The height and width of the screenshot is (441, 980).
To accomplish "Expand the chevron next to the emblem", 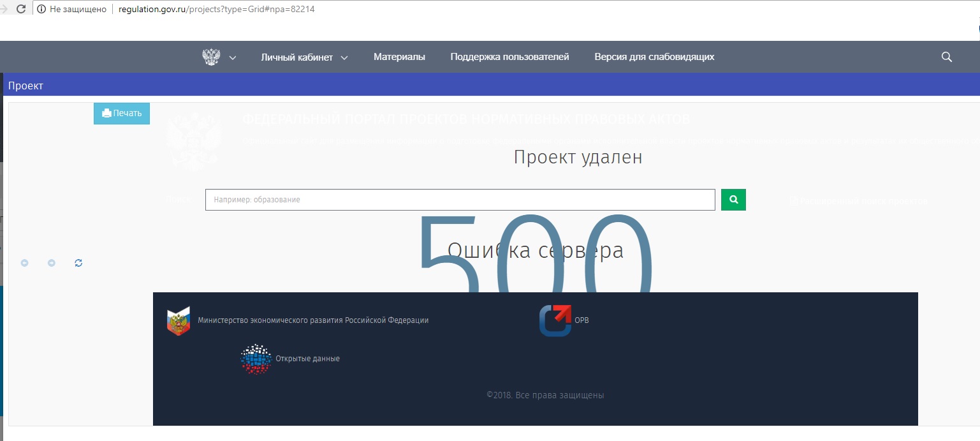I will tap(233, 57).
